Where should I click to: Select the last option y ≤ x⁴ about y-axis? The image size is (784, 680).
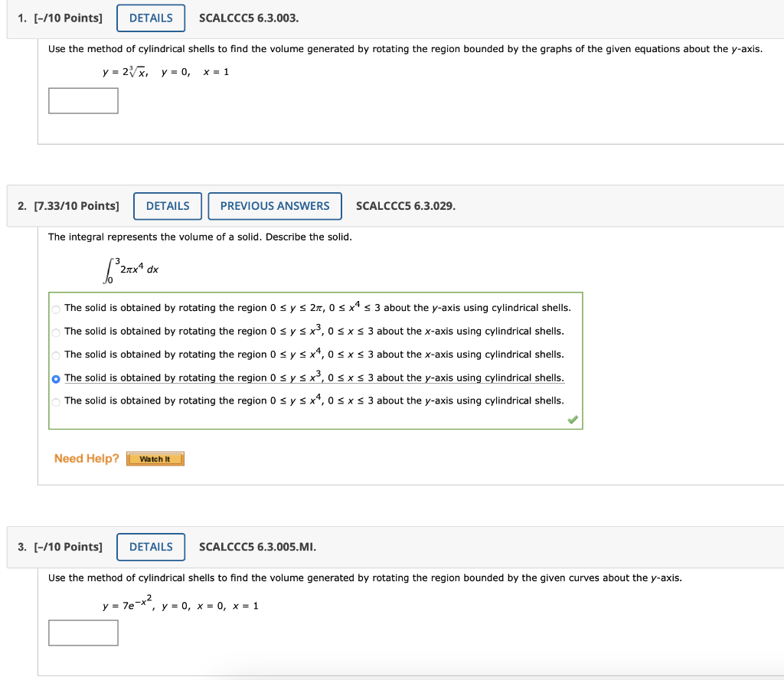(55, 400)
